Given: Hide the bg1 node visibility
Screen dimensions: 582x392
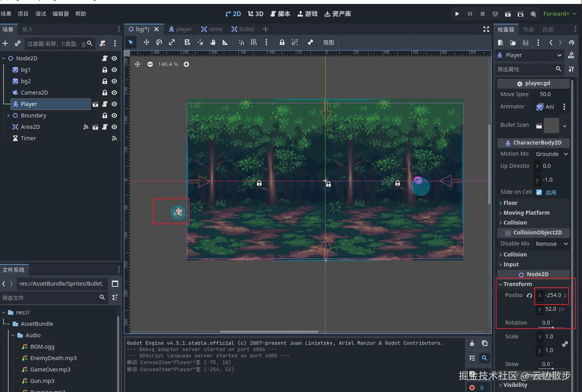Looking at the screenshot, I should pyautogui.click(x=114, y=70).
